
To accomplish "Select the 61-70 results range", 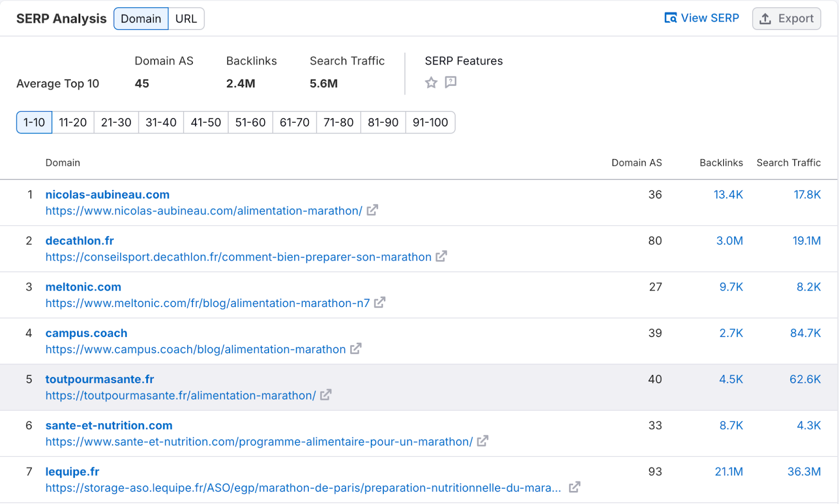I will [295, 123].
